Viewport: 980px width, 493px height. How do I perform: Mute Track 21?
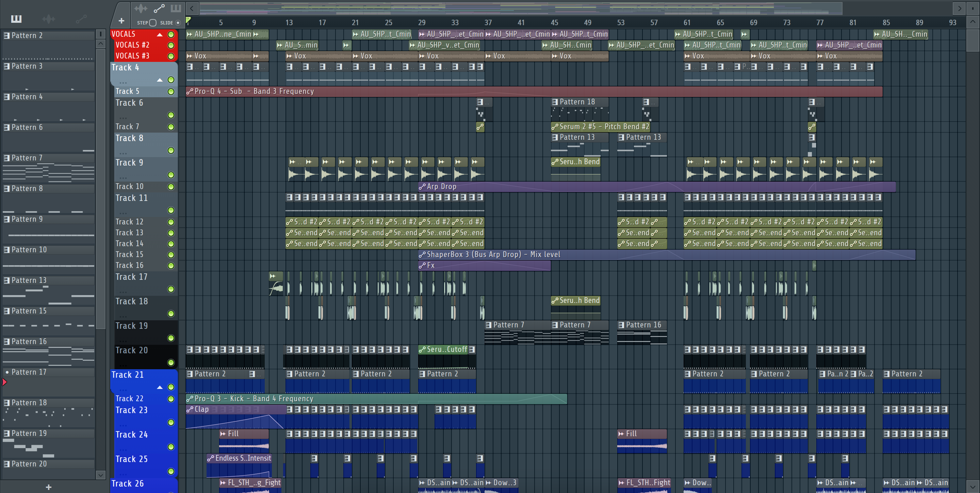point(171,387)
